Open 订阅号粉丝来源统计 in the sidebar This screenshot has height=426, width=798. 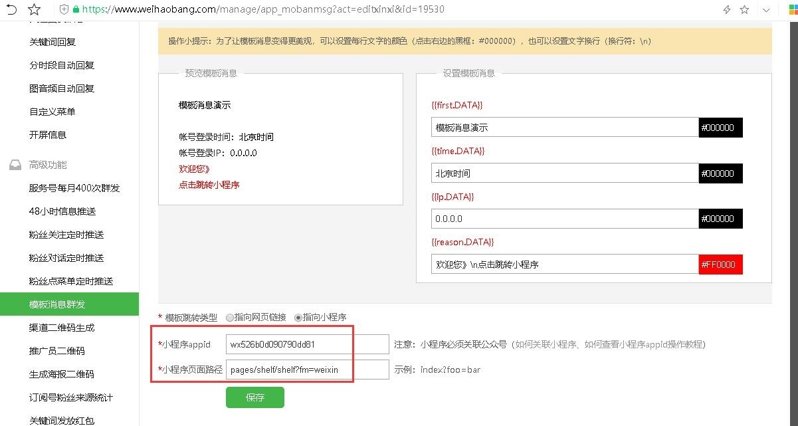(71, 397)
